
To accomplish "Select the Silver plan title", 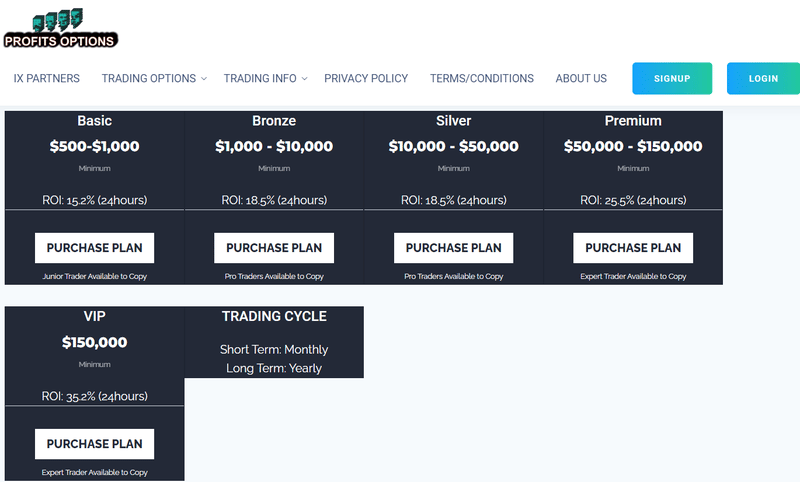I will pos(454,121).
